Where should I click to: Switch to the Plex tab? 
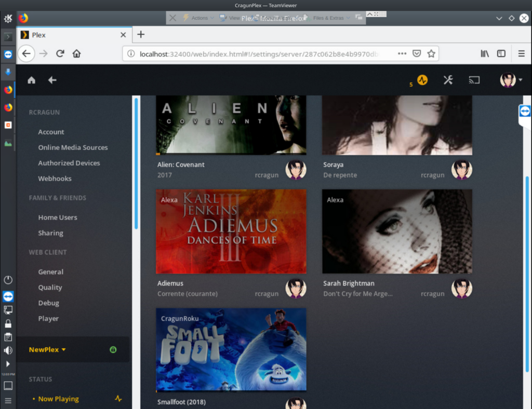[x=74, y=35]
